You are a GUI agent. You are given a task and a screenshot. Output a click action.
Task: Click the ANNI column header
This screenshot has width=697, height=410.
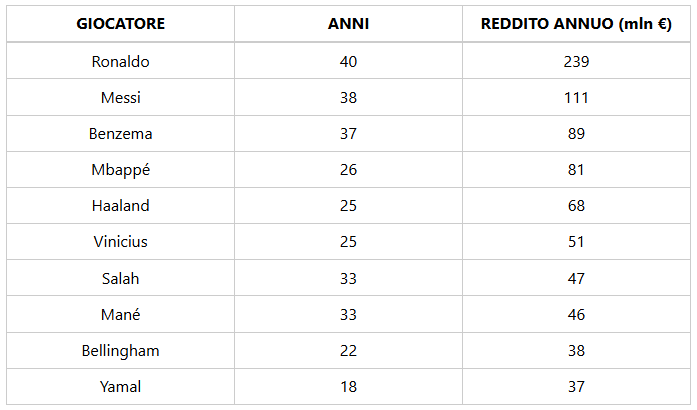[x=348, y=25]
